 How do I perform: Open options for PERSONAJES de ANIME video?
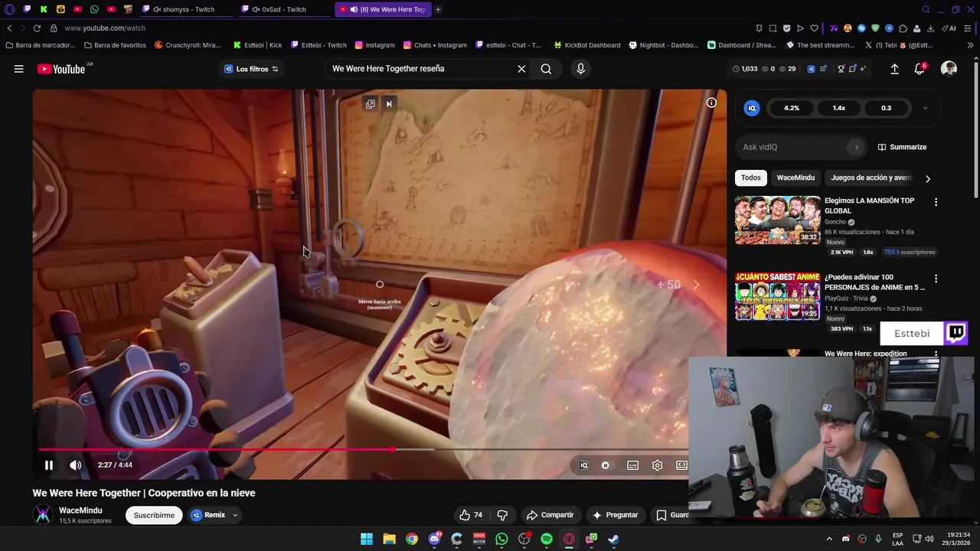pyautogui.click(x=936, y=279)
